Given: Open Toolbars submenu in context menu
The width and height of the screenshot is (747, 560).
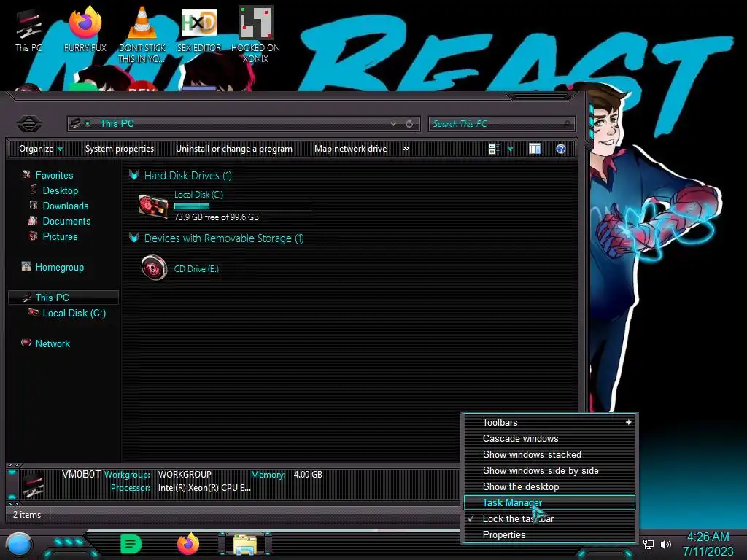Looking at the screenshot, I should (549, 422).
